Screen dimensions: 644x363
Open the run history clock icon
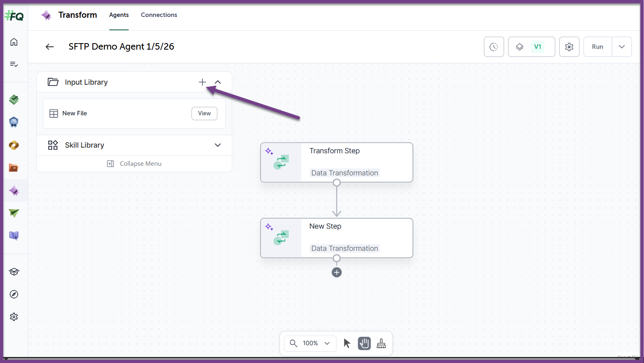pyautogui.click(x=494, y=47)
